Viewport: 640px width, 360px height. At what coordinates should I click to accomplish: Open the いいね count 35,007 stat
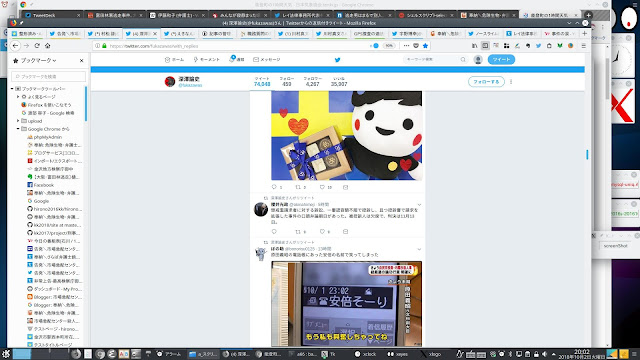click(339, 82)
